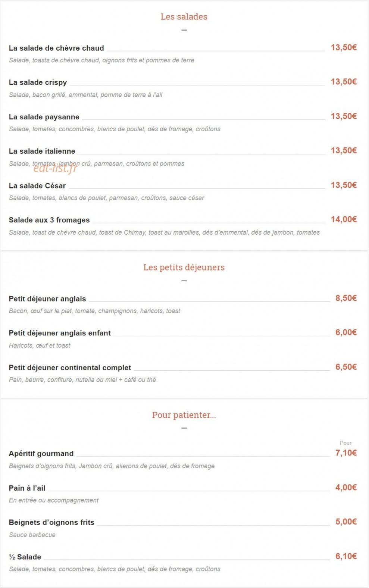
Task: Choose La salade italienne item
Action: click(42, 151)
